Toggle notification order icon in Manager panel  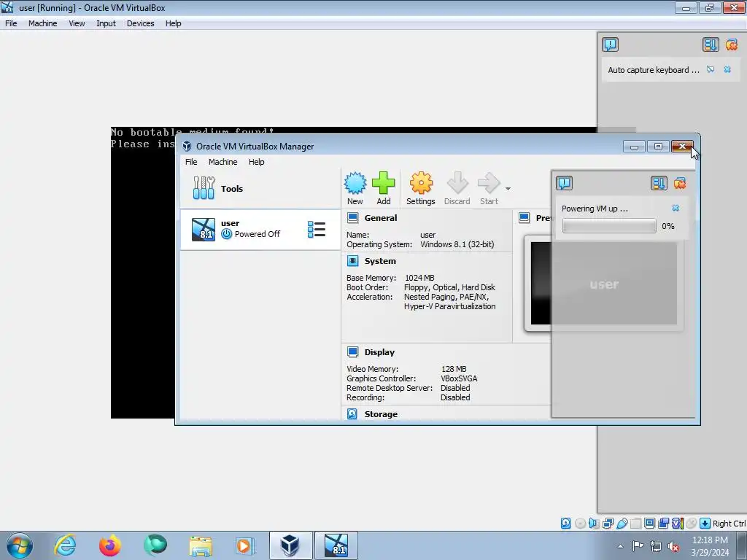659,183
